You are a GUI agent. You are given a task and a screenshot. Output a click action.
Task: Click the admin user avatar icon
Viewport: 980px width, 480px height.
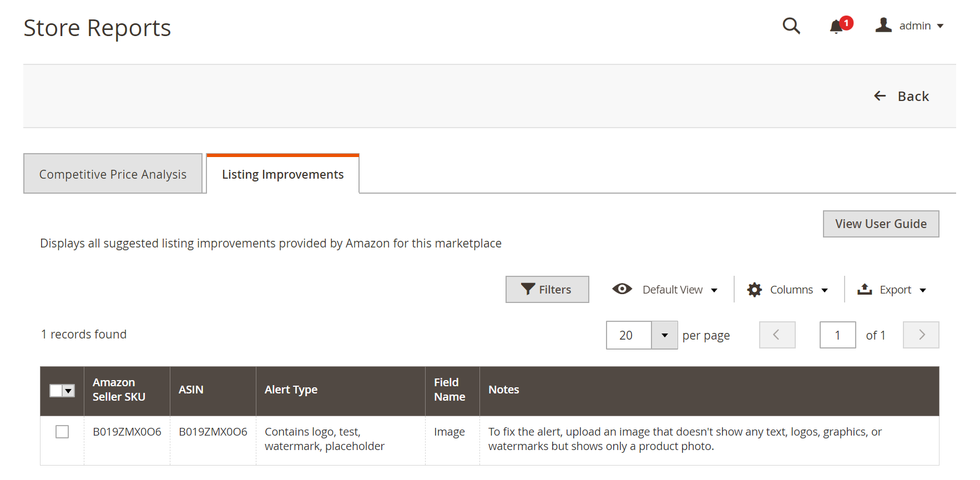[x=883, y=25]
